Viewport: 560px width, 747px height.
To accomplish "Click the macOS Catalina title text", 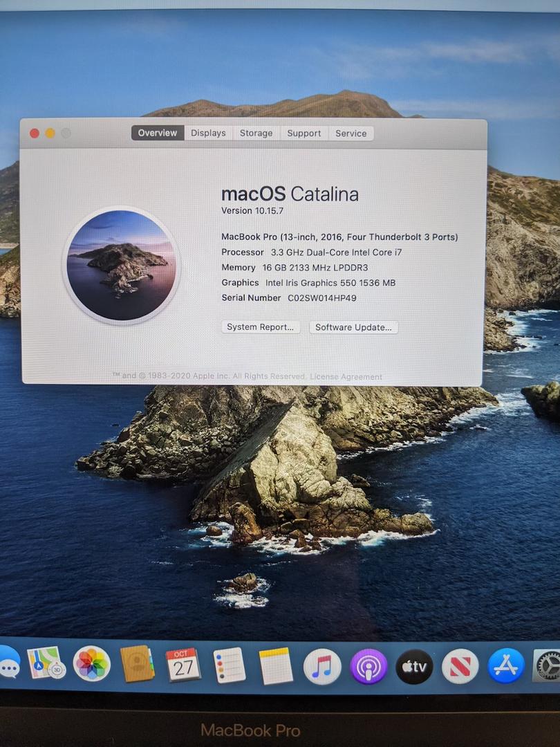I will pyautogui.click(x=290, y=194).
